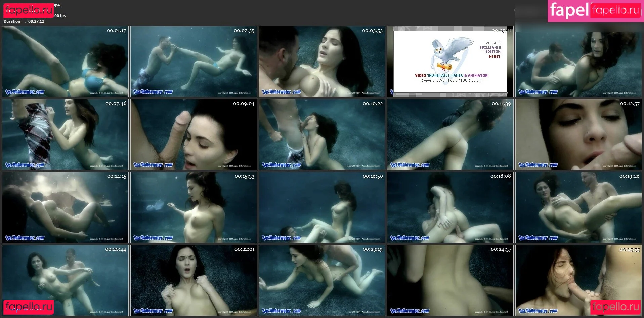
Task: Click the bottom-right fapello.ru watermark
Action: [x=615, y=307]
